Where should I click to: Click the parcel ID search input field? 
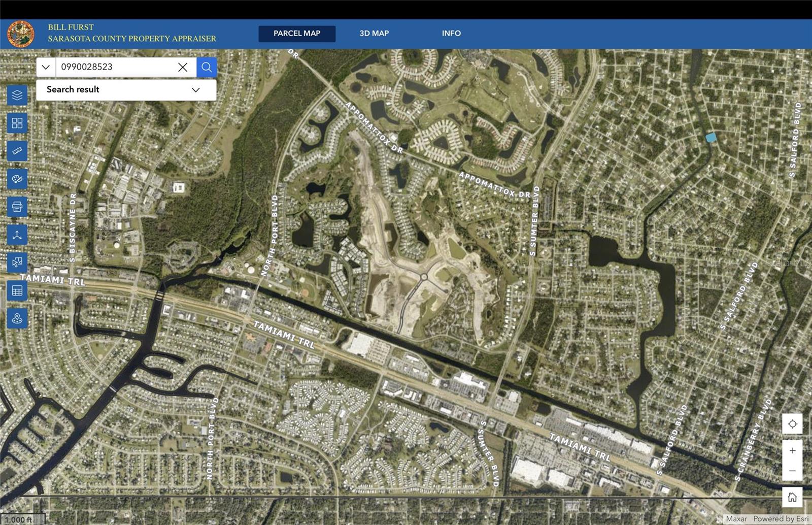coord(117,67)
